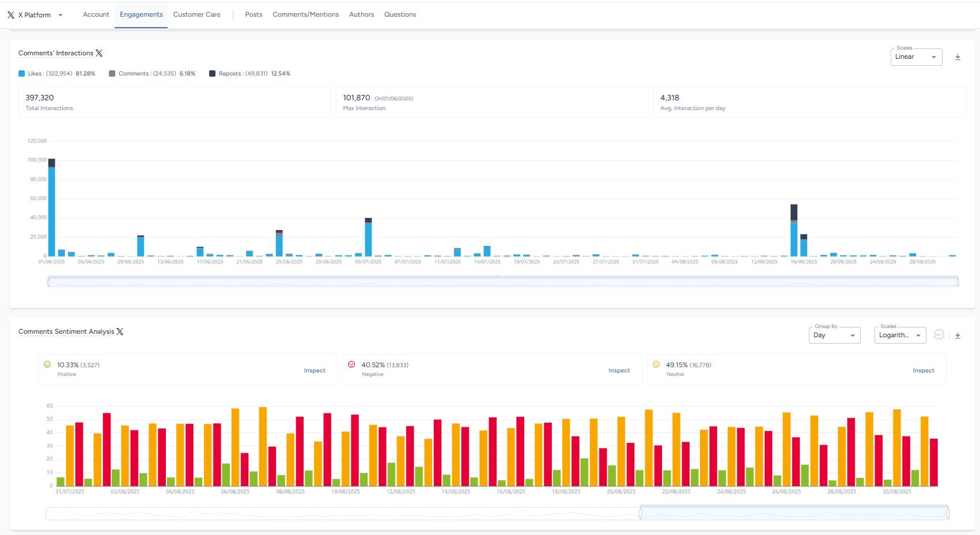This screenshot has width=980, height=535.
Task: Switch to the Customer Care tab
Action: [x=196, y=14]
